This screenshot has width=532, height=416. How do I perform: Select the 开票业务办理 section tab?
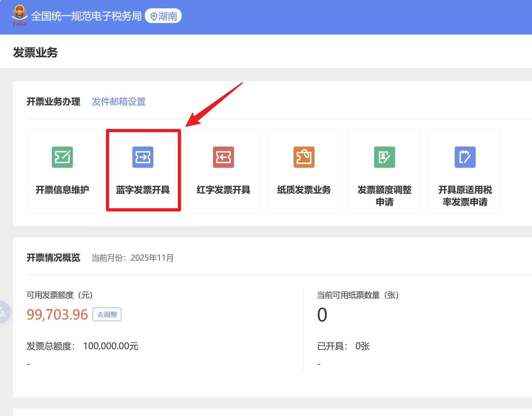tap(53, 102)
